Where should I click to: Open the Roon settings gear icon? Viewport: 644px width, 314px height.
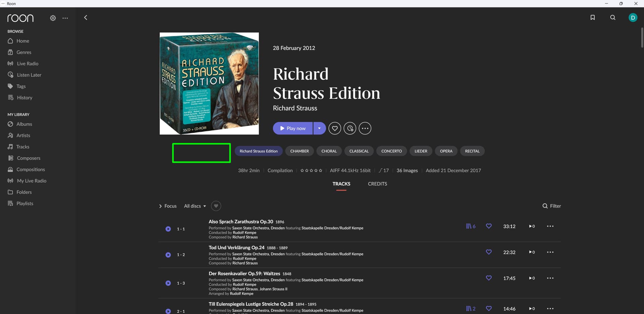pos(53,18)
